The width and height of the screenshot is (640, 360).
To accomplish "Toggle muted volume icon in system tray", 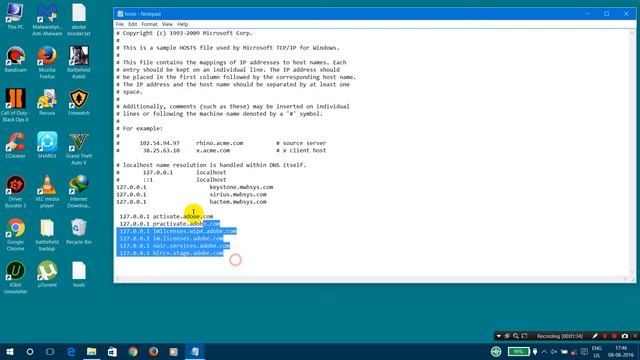I will 554,351.
